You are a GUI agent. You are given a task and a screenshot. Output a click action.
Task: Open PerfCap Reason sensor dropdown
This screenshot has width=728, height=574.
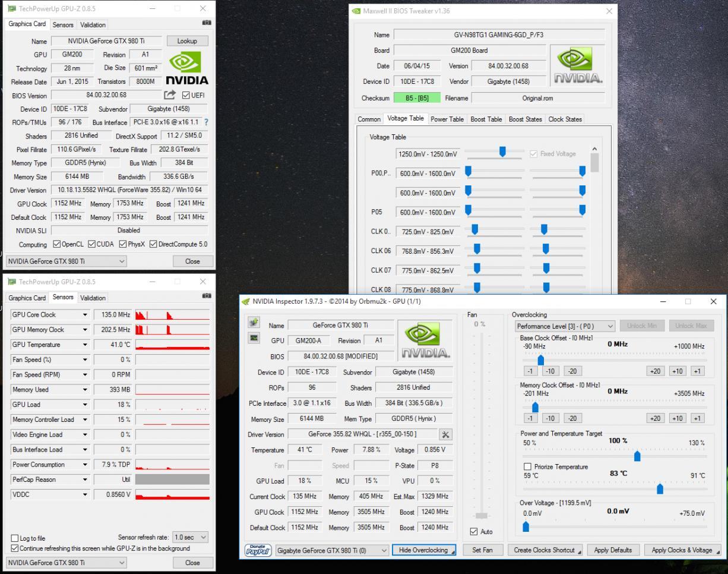point(85,480)
